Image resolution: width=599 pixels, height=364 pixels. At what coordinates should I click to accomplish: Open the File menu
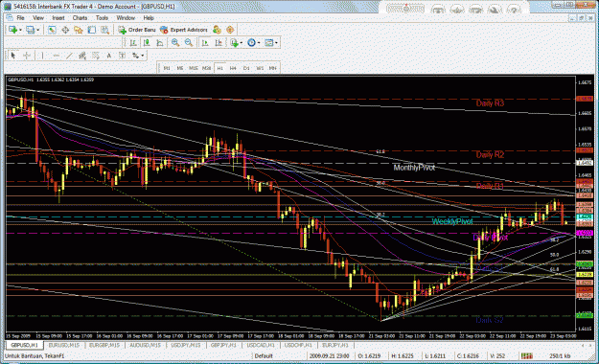pyautogui.click(x=20, y=18)
